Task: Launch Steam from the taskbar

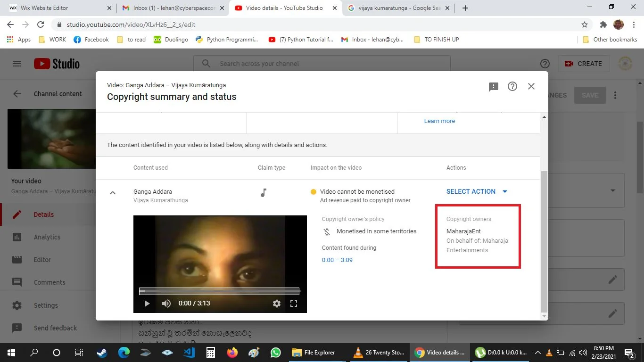Action: tap(102, 352)
